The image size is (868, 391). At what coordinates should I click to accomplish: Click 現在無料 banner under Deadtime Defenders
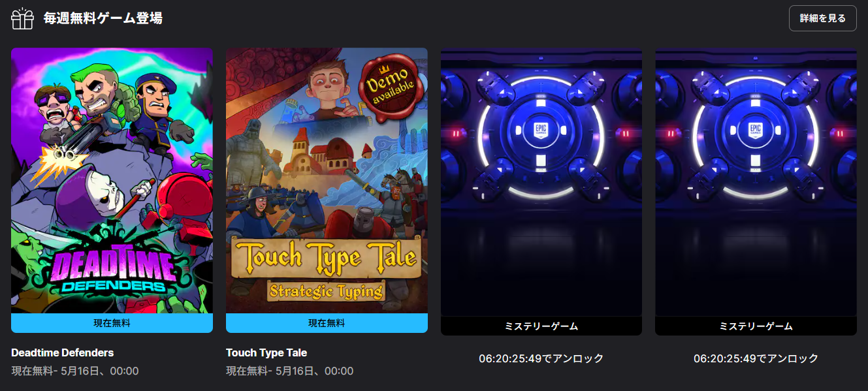pos(112,323)
